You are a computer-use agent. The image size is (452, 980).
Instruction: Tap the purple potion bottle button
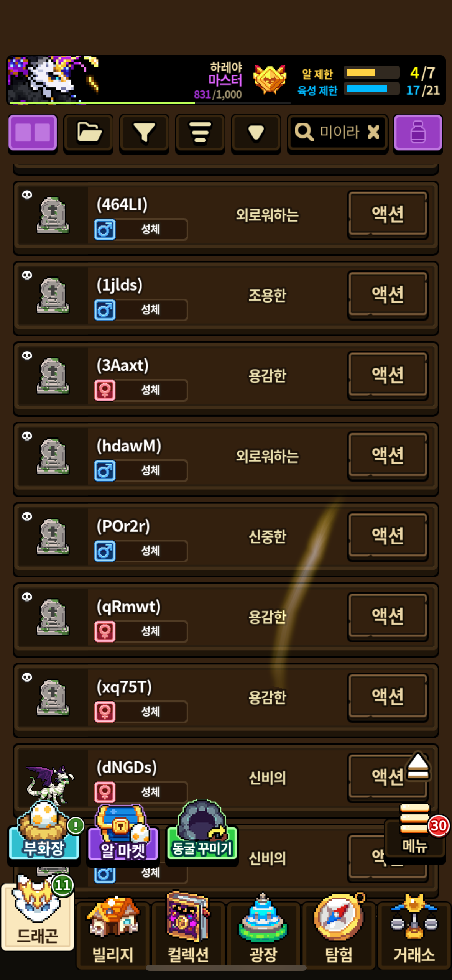[x=418, y=133]
